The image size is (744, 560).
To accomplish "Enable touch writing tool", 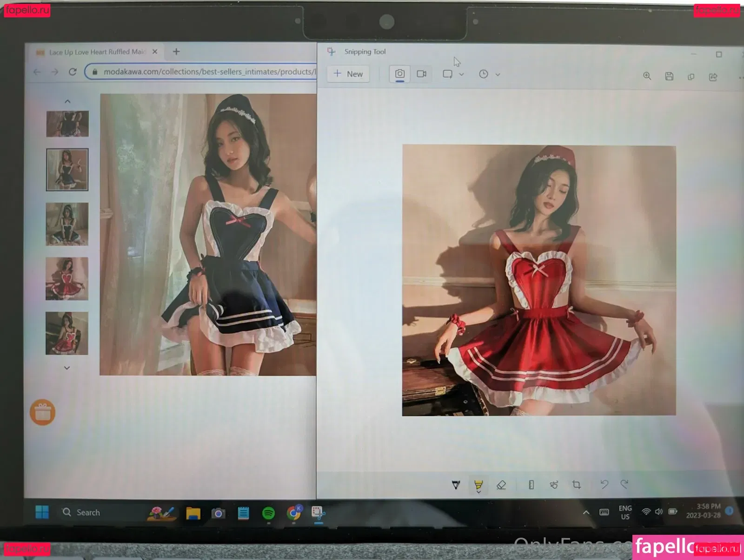I will point(553,485).
